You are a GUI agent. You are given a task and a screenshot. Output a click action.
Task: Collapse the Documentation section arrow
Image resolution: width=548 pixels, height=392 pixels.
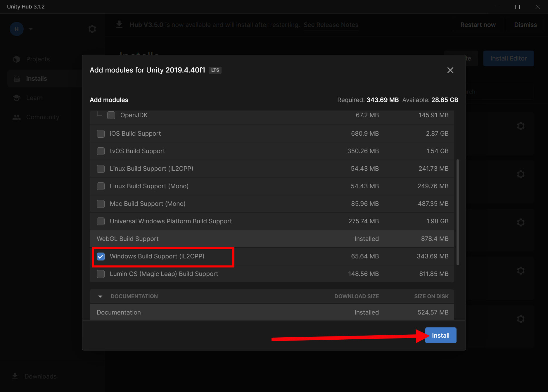pos(100,296)
